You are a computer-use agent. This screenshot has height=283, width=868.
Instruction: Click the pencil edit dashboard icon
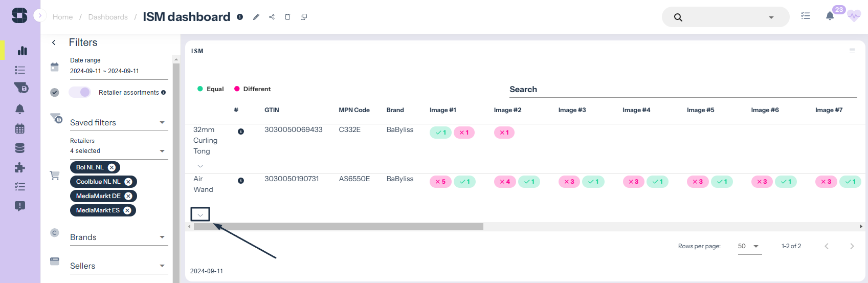[x=256, y=17]
